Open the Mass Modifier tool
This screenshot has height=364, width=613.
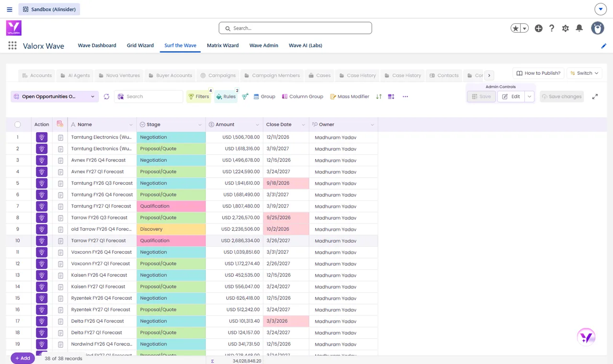pyautogui.click(x=350, y=97)
